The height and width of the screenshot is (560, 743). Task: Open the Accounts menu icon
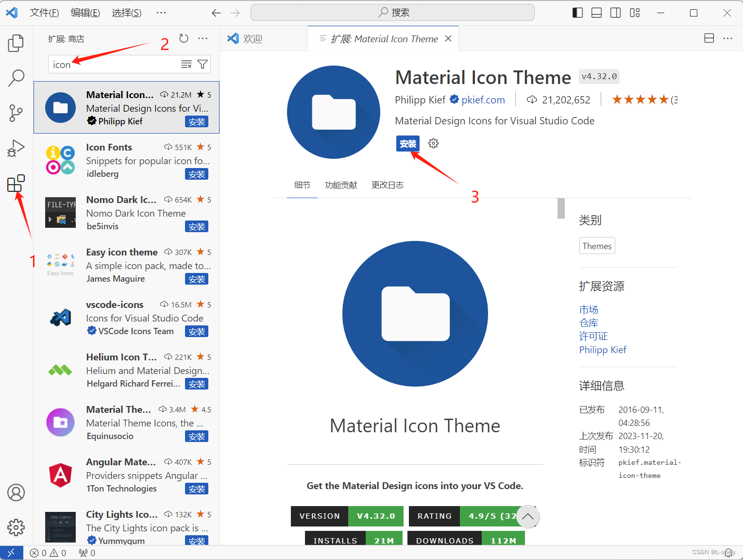[16, 492]
